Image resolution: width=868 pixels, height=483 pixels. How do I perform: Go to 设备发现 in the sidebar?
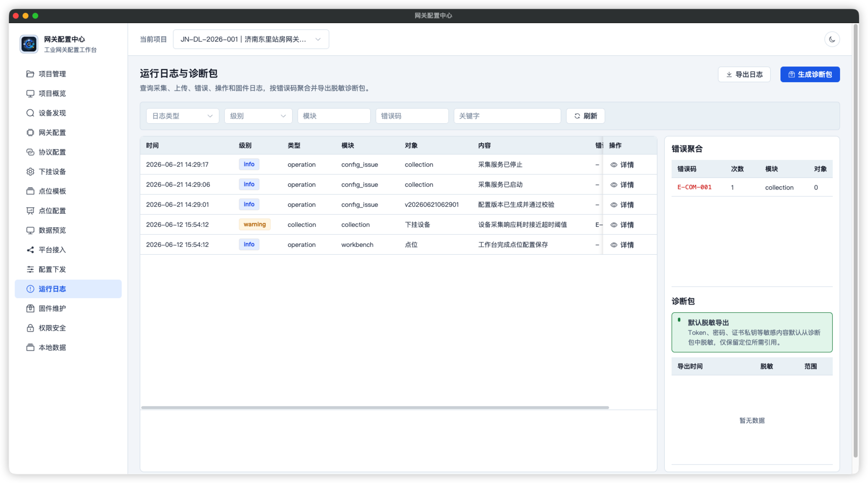point(68,113)
